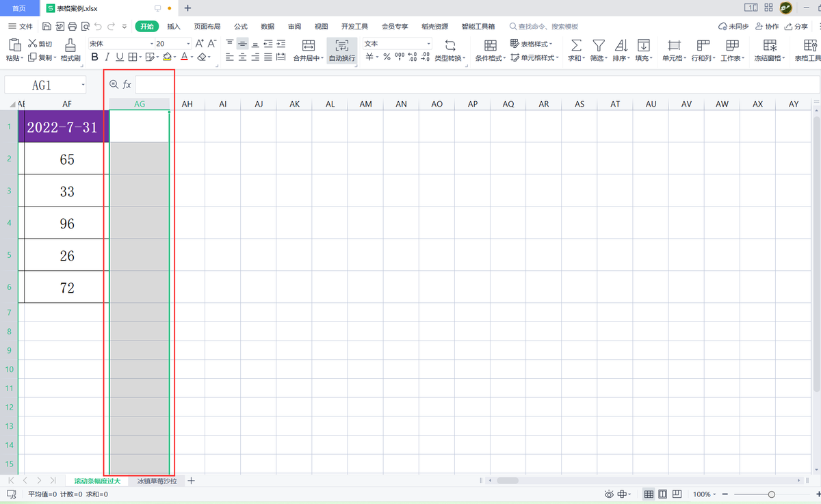The width and height of the screenshot is (821, 504).
Task: Click the Share (分享) button
Action: pos(796,27)
